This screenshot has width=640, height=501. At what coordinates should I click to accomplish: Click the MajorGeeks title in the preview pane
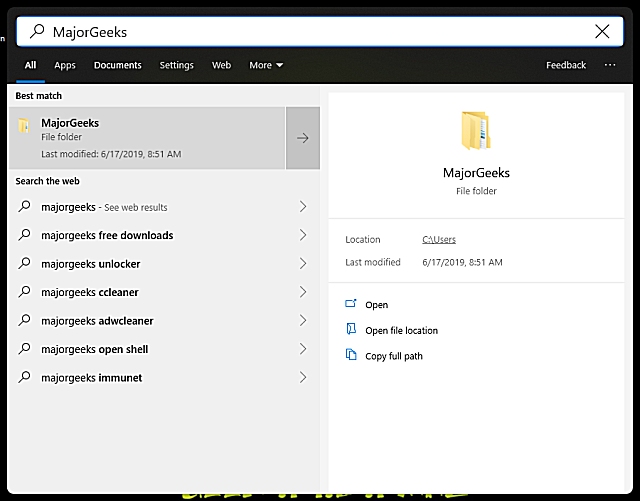point(476,173)
